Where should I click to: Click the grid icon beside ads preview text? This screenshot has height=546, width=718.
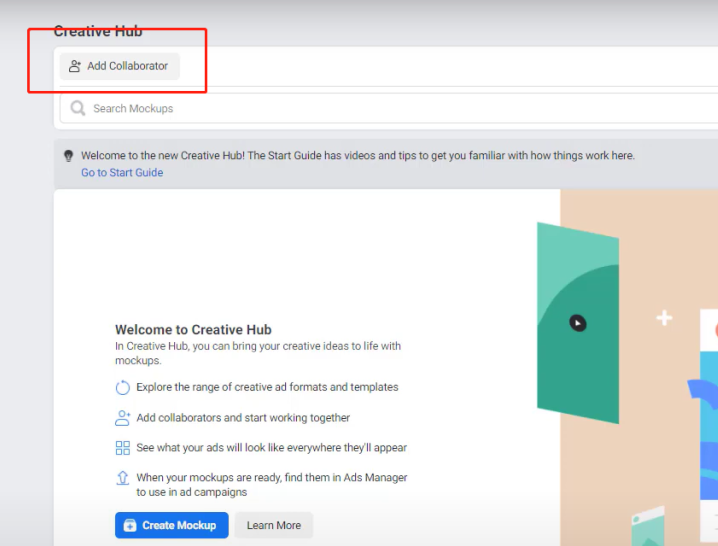coord(122,448)
